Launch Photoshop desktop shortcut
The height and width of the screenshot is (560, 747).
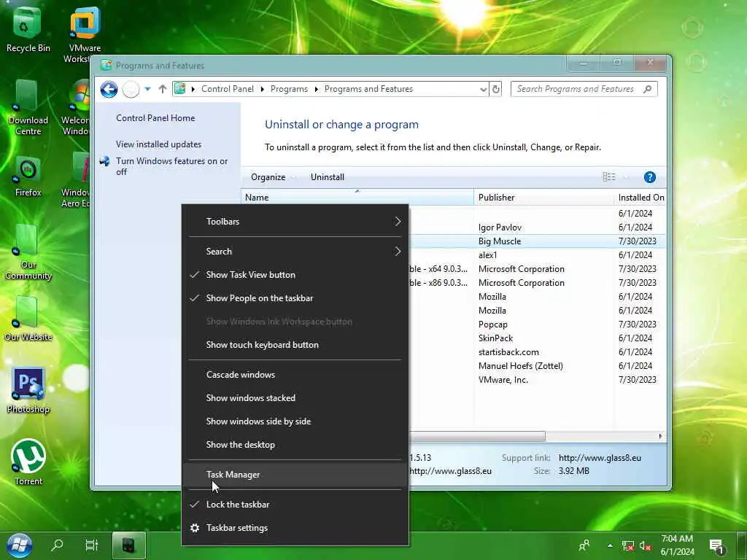click(x=28, y=391)
